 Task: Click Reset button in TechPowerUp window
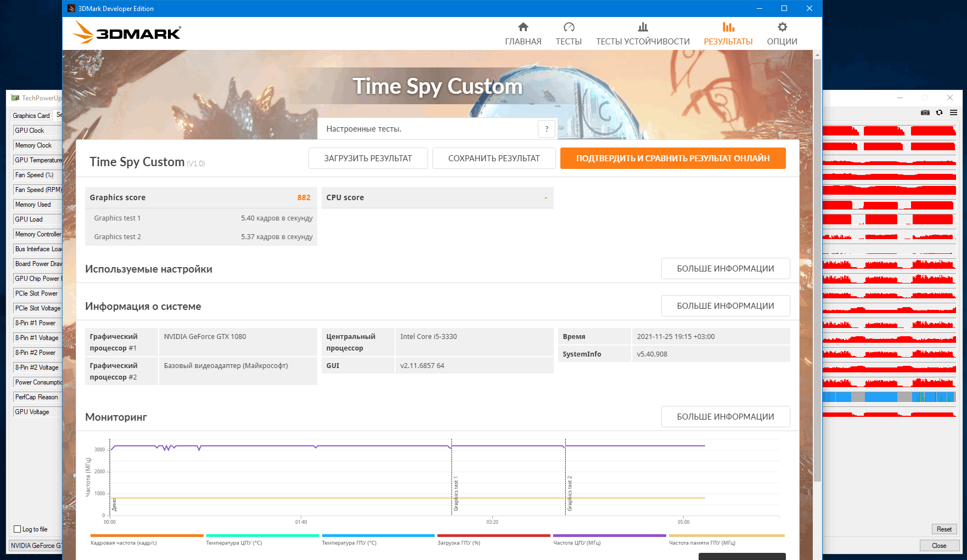pos(944,529)
